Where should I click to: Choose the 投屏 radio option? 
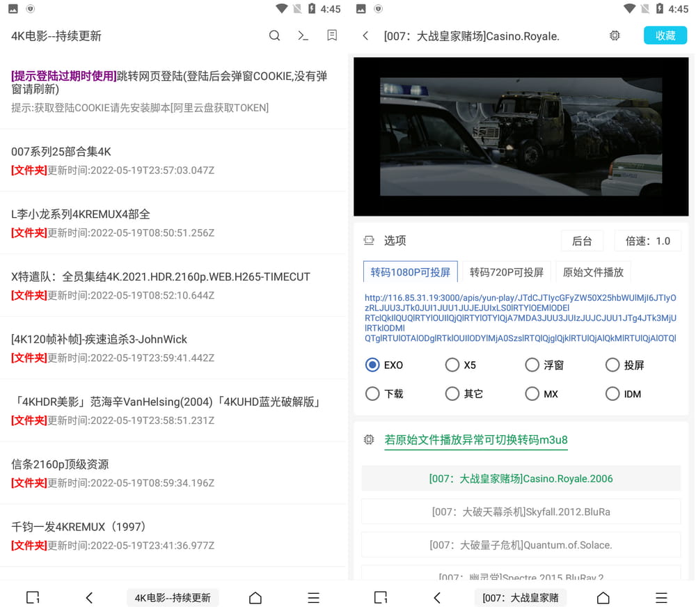612,365
